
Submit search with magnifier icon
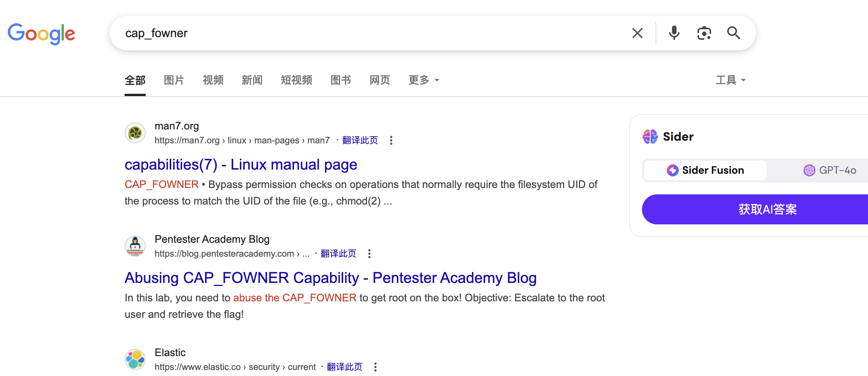pyautogui.click(x=734, y=33)
